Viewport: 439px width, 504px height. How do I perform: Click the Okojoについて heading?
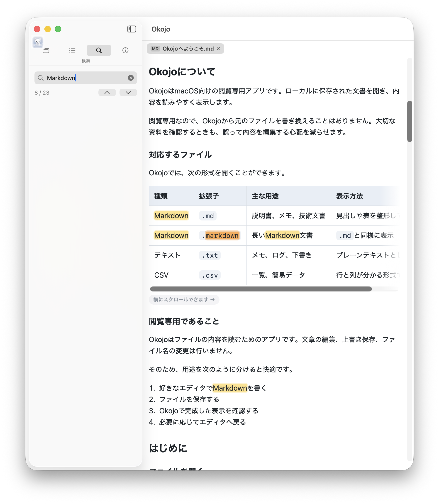click(182, 72)
